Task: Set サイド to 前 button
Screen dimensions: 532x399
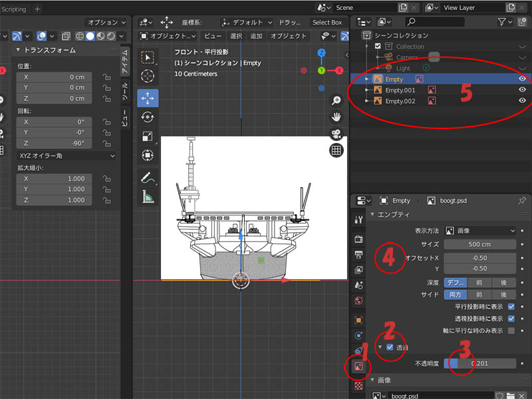Action: point(480,295)
